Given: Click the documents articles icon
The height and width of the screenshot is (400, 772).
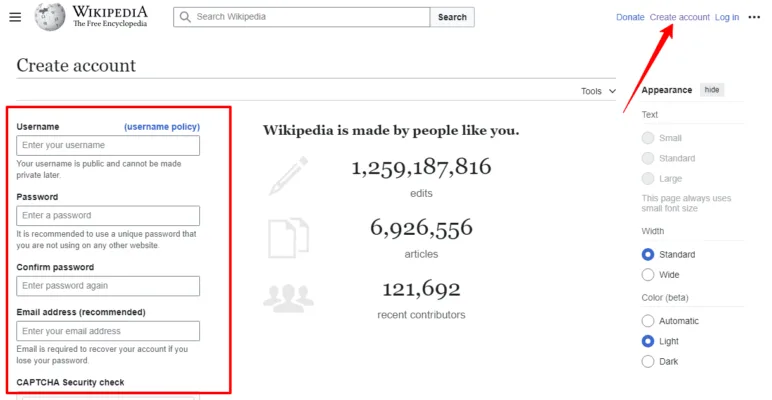Looking at the screenshot, I should coord(289,238).
